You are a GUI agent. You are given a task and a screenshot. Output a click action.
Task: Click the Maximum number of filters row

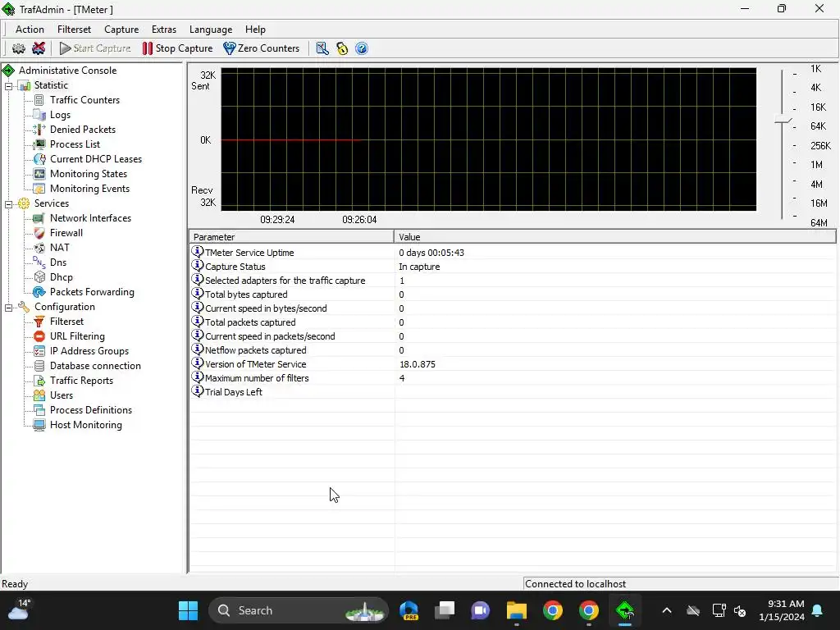(x=513, y=377)
